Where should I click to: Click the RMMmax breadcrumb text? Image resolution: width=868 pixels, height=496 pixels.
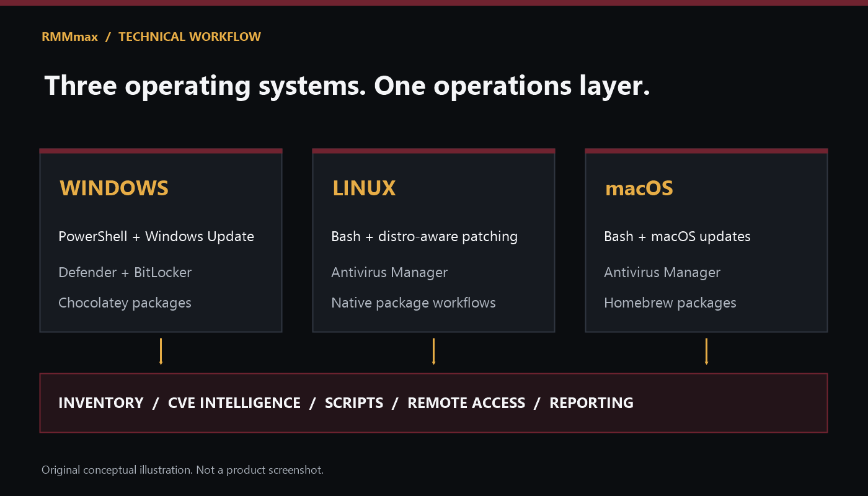[69, 37]
